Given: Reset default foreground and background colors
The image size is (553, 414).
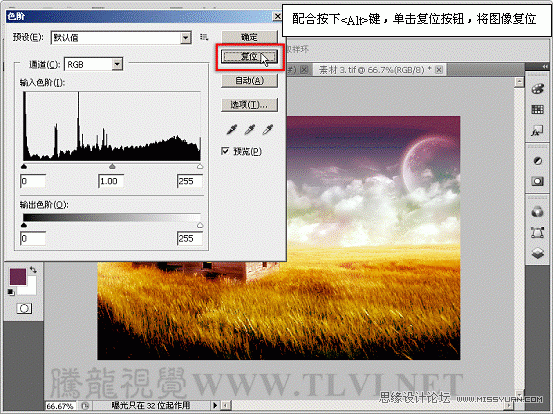Looking at the screenshot, I should pyautogui.click(x=11, y=292).
